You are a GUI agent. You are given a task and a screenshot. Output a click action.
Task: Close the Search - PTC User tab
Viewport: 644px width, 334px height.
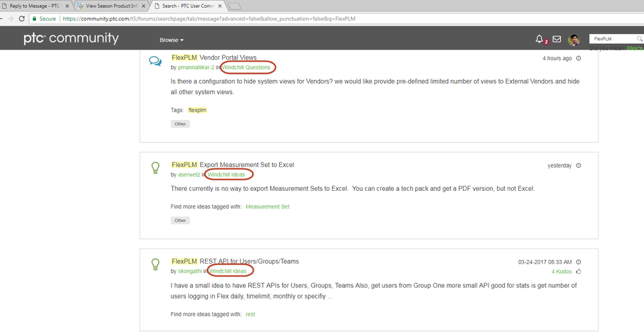pyautogui.click(x=220, y=6)
